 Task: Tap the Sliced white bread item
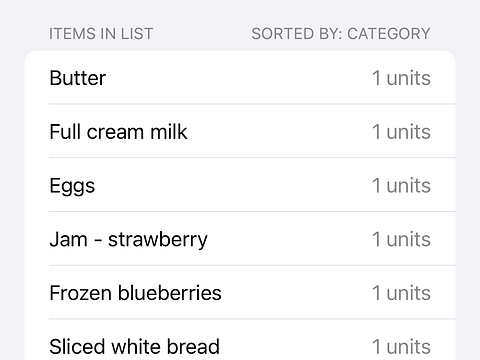(135, 347)
